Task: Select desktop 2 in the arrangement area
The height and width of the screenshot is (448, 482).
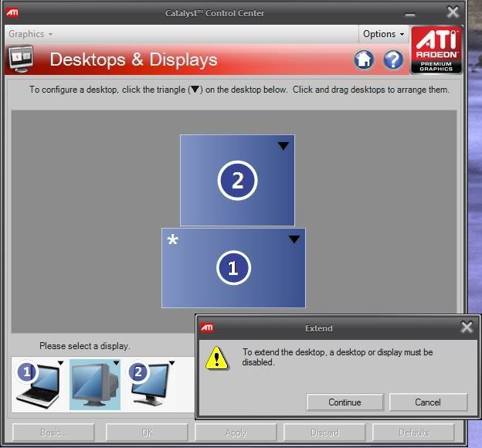Action: click(x=237, y=180)
